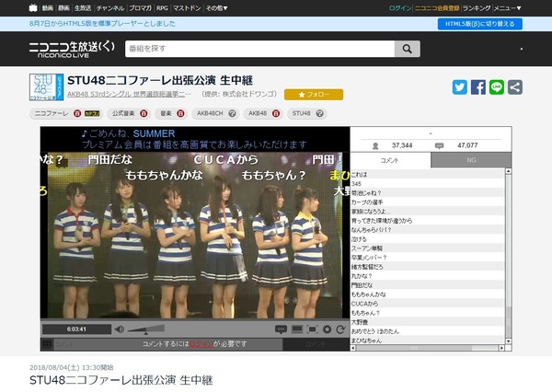
Task: Toggle the comment panel layout icon
Action: point(297,329)
